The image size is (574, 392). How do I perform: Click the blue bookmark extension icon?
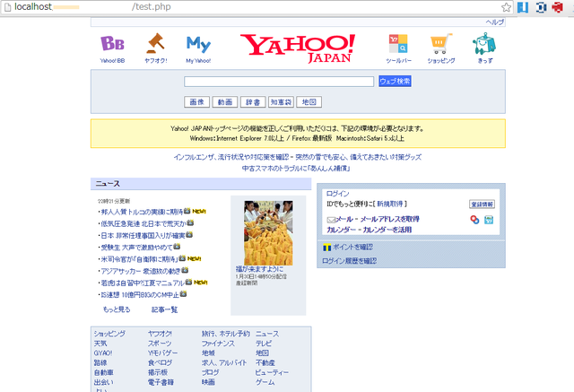(523, 7)
